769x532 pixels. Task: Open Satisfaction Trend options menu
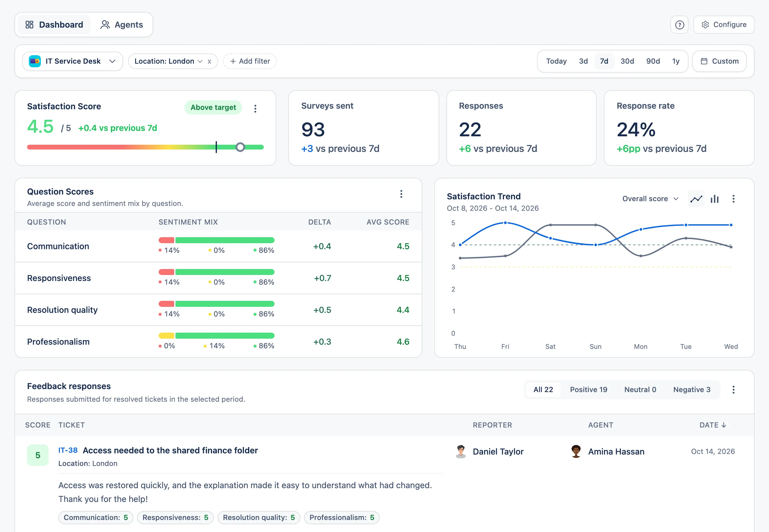coord(733,199)
